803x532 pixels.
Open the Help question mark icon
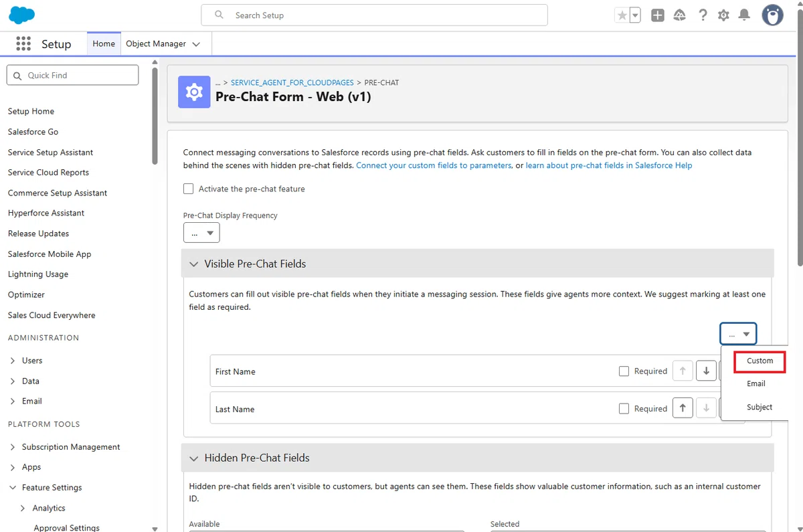[703, 15]
